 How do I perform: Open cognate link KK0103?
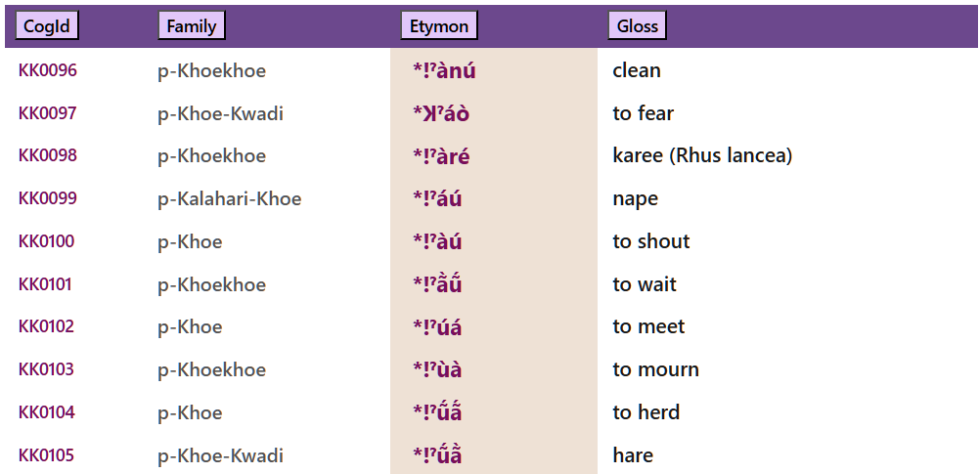(x=47, y=369)
